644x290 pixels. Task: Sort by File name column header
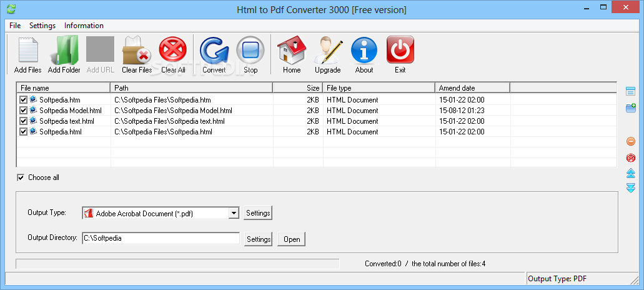coord(64,88)
